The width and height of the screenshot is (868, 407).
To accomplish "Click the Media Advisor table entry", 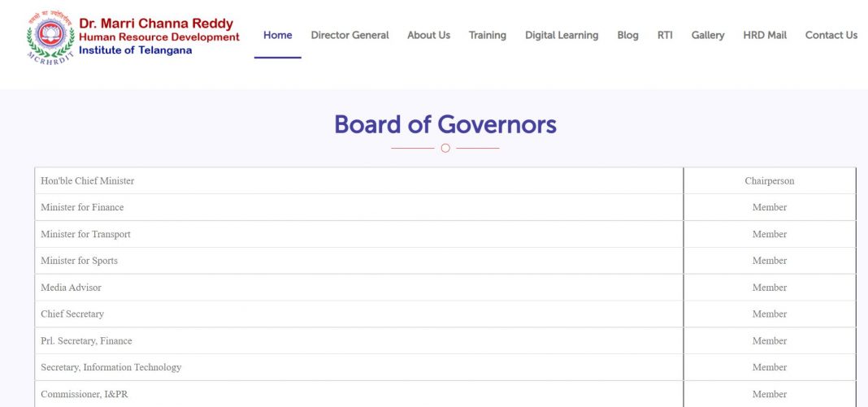I will tap(71, 288).
